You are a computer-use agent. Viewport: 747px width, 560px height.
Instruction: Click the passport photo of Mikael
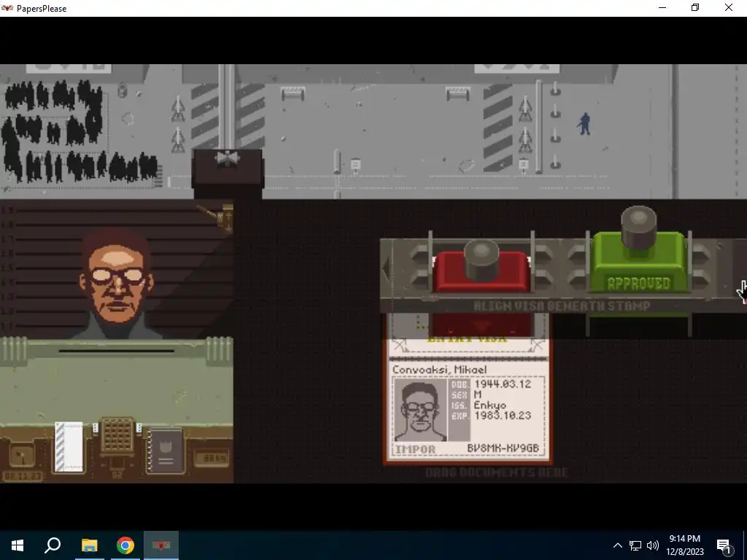point(420,411)
